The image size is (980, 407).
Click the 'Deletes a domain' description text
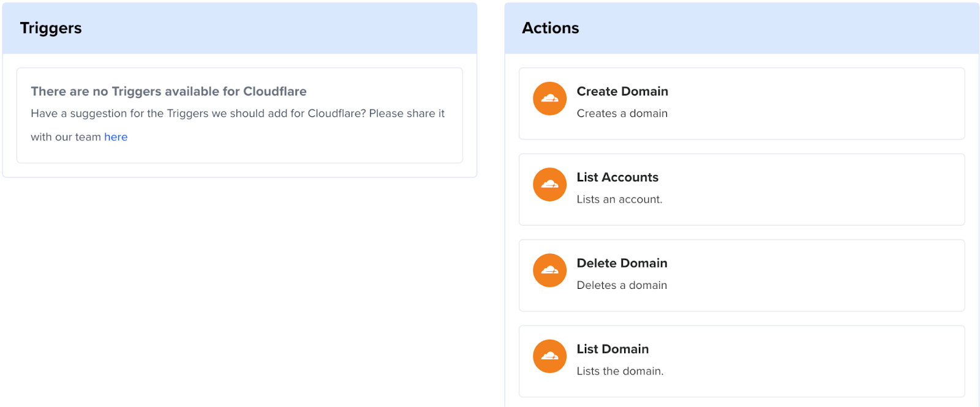(x=621, y=285)
